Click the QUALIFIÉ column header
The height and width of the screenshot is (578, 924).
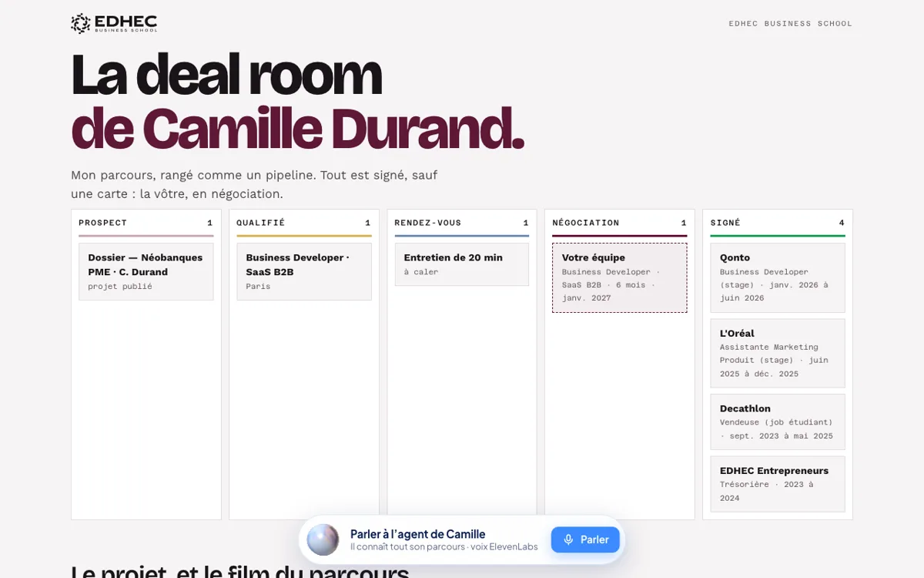[260, 223]
